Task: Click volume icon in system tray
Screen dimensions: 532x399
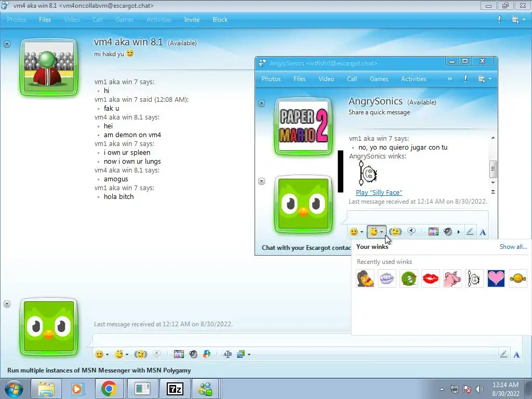Action: pos(479,389)
